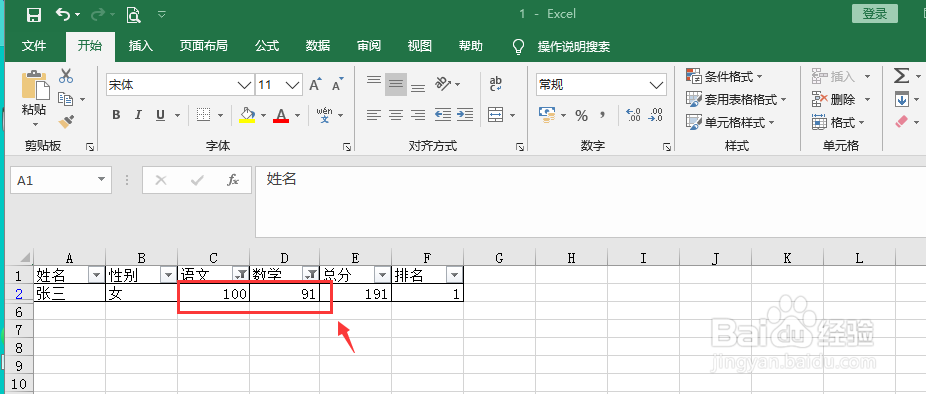Viewport: 926px width, 394px height.
Task: Increase the indent of cell contents
Action: coord(465,115)
